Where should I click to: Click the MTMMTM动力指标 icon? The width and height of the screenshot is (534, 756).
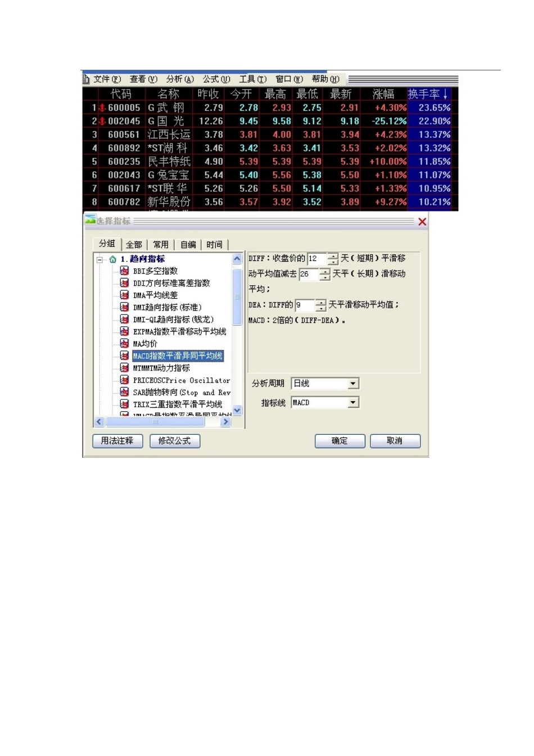tap(124, 367)
